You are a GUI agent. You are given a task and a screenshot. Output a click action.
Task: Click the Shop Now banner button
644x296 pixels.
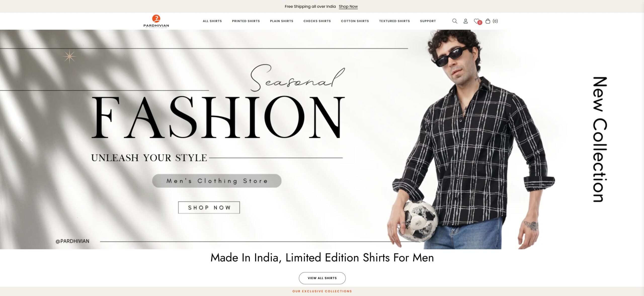tap(209, 208)
